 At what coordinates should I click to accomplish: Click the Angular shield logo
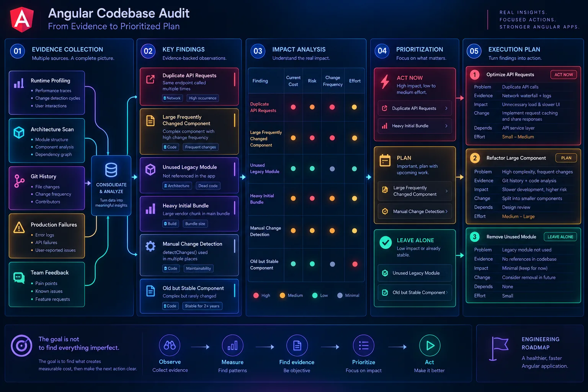point(22,19)
